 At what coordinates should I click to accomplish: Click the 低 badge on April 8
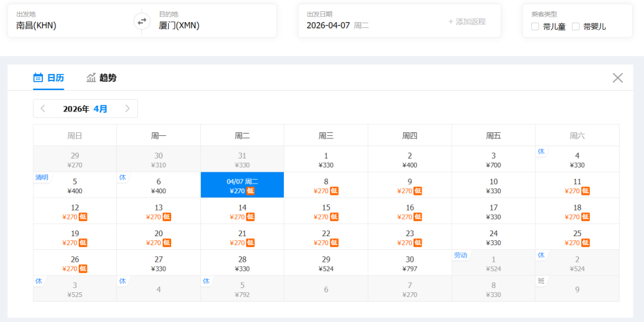(335, 191)
